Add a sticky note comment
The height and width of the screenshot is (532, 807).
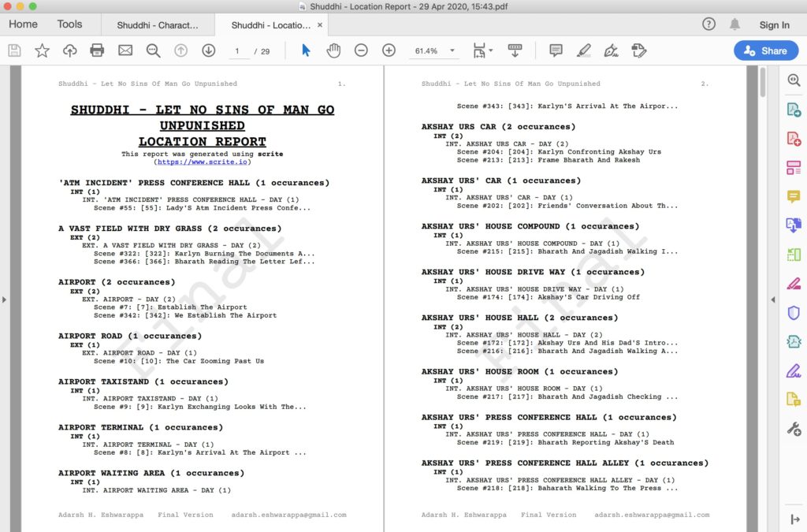pyautogui.click(x=556, y=50)
